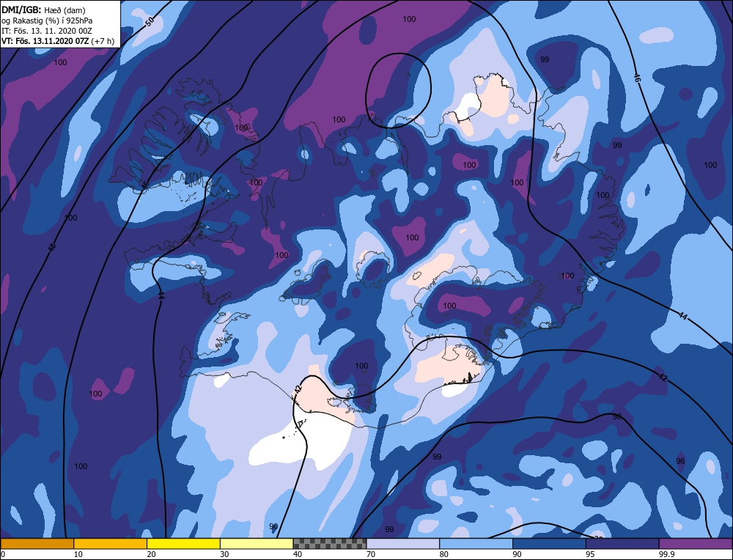Screen dimensions: 733x560
Task: Click the orange 10–20 legend swatch
Action: (111, 544)
